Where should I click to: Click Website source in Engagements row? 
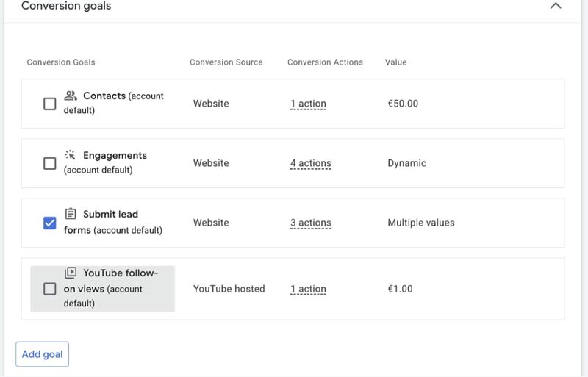point(211,163)
